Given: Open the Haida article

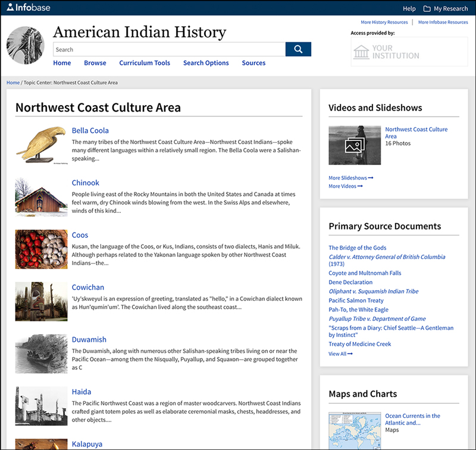Looking at the screenshot, I should (82, 392).
